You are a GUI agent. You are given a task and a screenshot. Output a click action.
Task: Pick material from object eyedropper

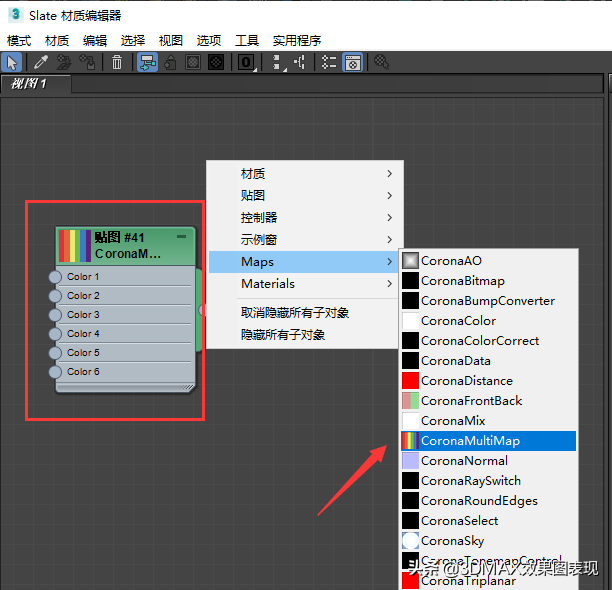(x=41, y=62)
